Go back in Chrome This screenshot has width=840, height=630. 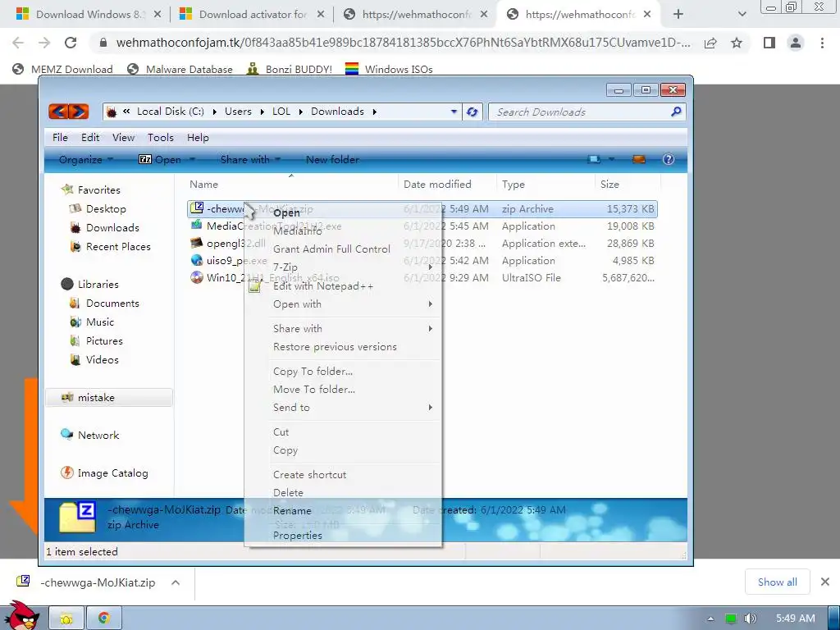18,43
